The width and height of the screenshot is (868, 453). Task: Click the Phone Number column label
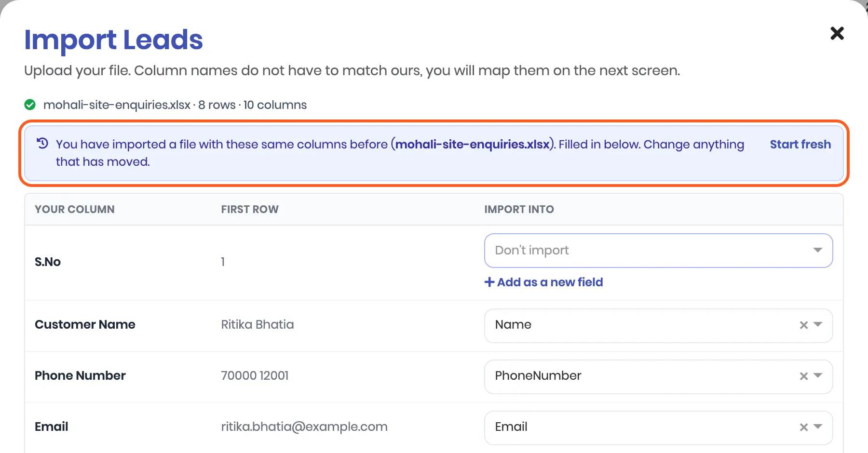point(80,375)
